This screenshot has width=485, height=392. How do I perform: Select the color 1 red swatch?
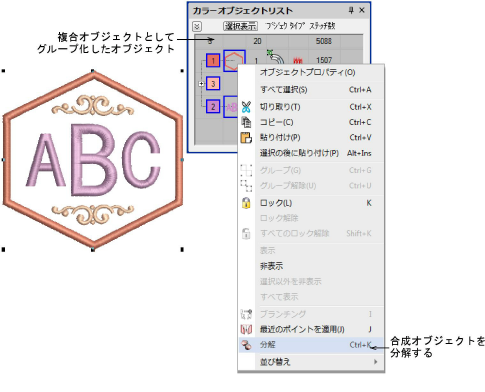click(213, 61)
